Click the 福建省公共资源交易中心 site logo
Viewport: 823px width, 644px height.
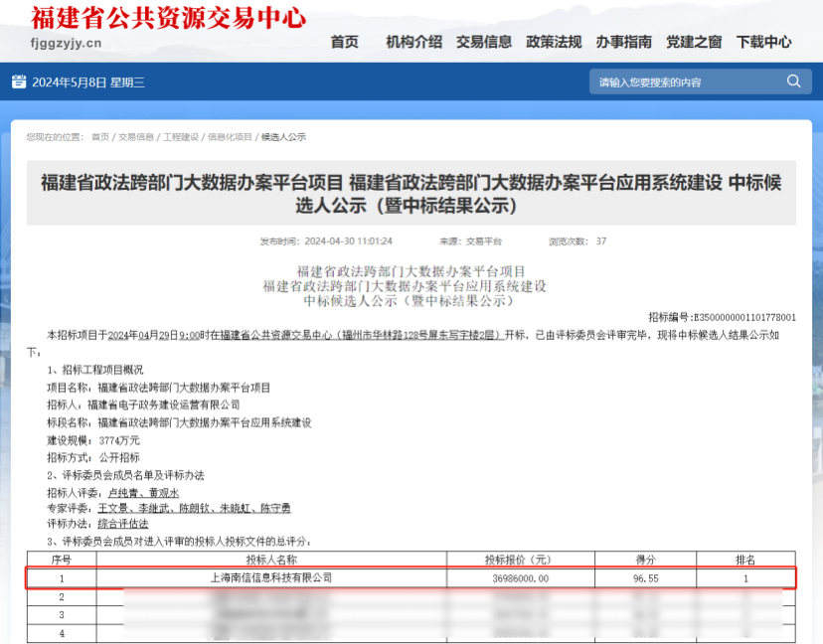[x=168, y=18]
